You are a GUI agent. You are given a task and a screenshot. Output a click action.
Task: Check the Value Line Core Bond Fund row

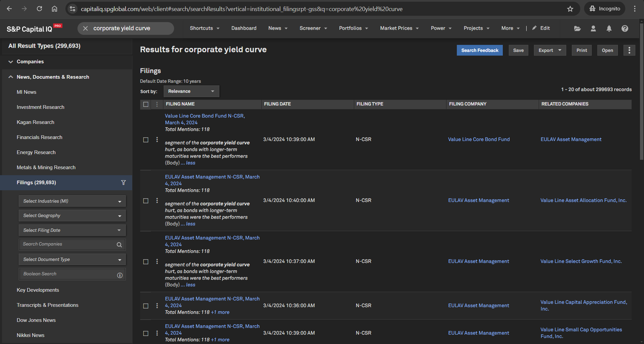[x=146, y=140]
